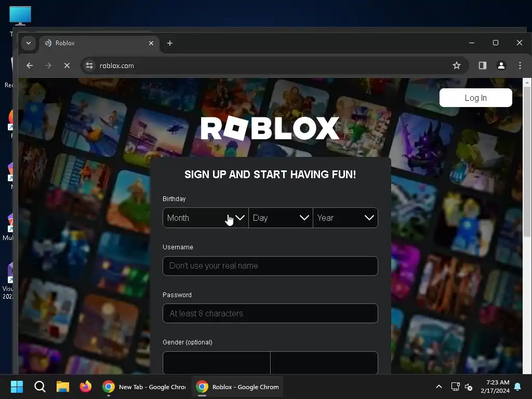This screenshot has height=399, width=532.
Task: Open Chrome's three-dot menu
Action: (x=520, y=65)
